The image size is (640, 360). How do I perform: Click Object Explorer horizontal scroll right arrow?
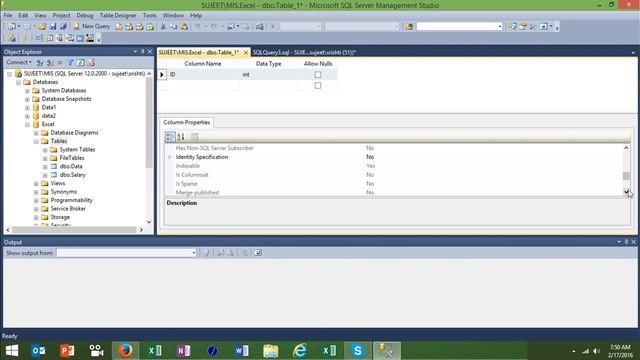tap(141, 230)
